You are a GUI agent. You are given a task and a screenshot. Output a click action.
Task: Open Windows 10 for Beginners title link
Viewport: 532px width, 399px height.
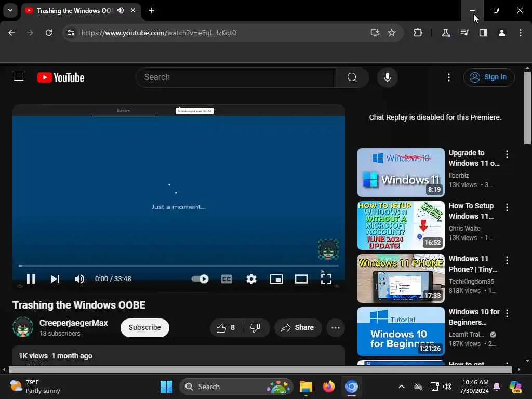pyautogui.click(x=474, y=317)
